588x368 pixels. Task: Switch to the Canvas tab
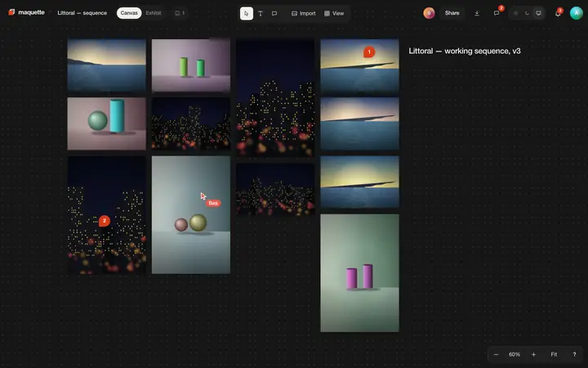pos(129,13)
